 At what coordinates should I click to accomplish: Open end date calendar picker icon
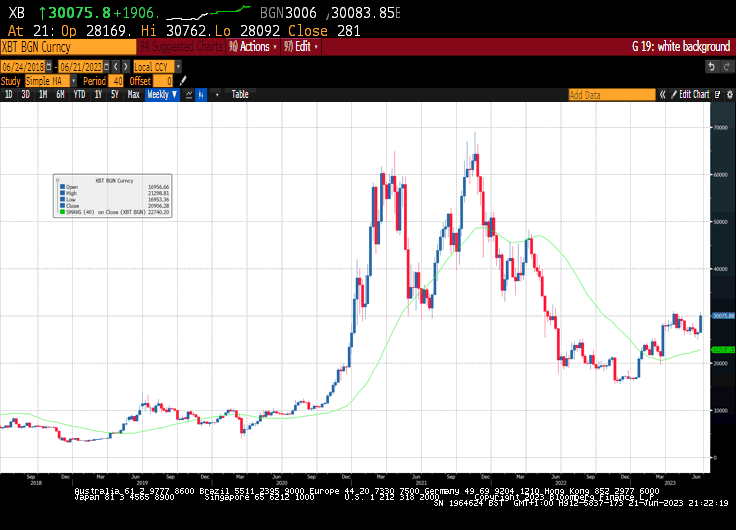pos(106,67)
